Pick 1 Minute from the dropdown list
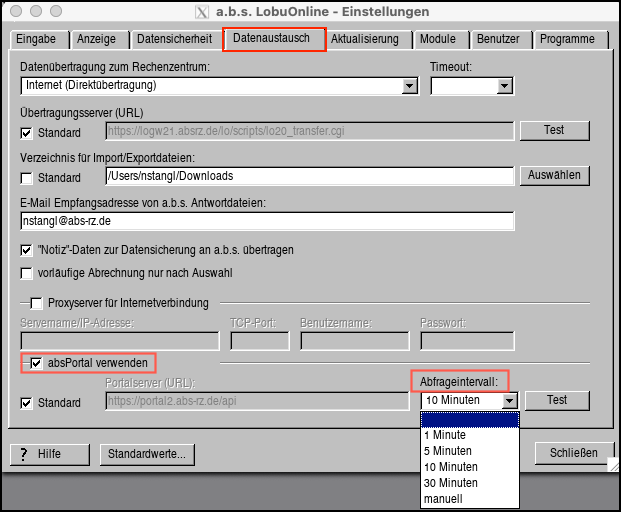621x512 pixels. coord(444,435)
